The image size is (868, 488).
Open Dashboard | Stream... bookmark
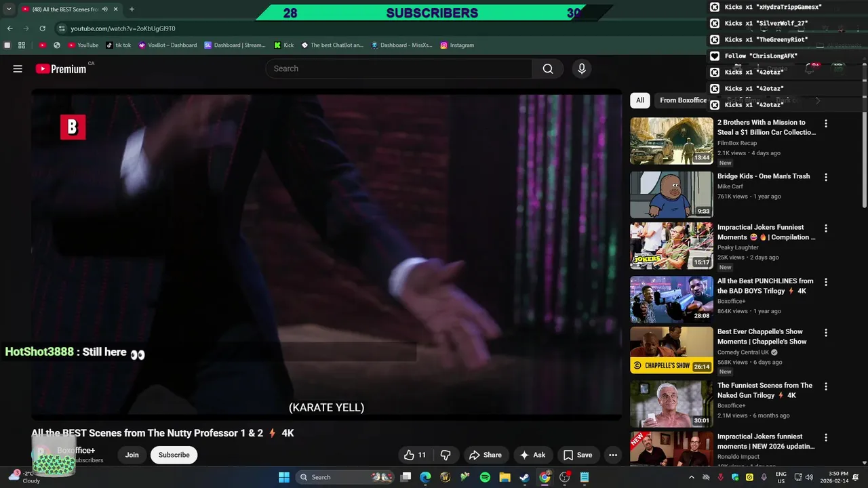click(235, 45)
